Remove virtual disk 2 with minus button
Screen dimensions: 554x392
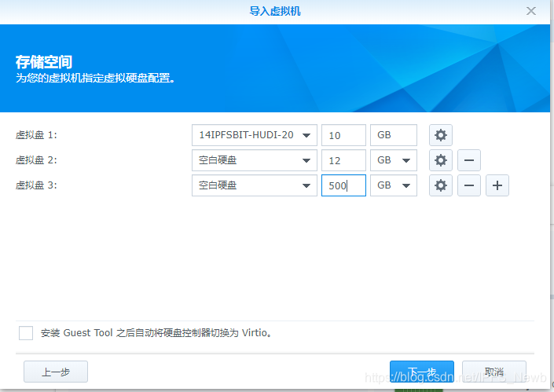469,160
